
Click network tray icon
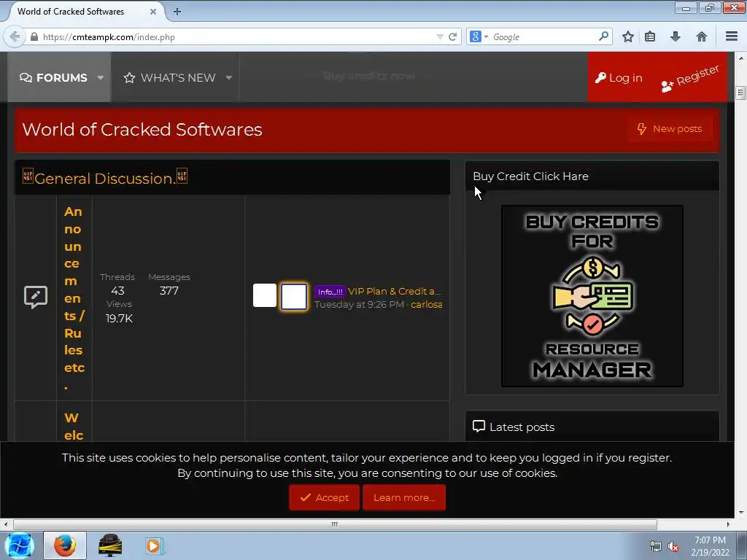pos(656,547)
